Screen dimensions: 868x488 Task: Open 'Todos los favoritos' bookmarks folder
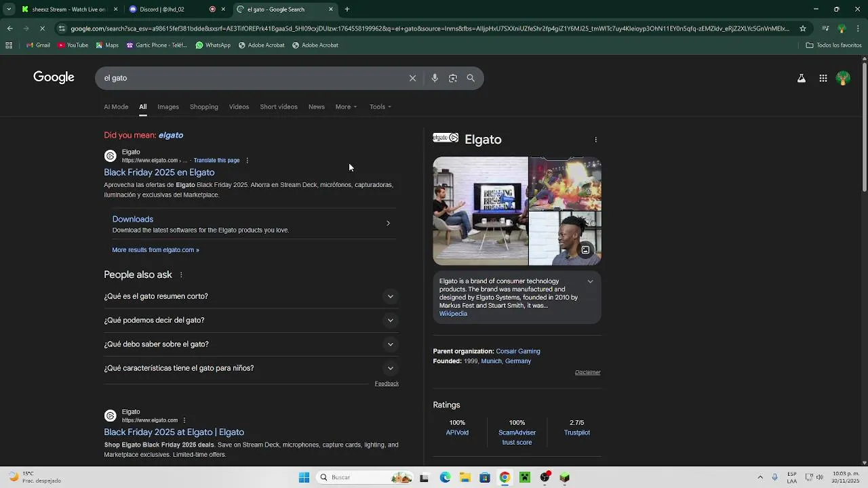(x=834, y=45)
